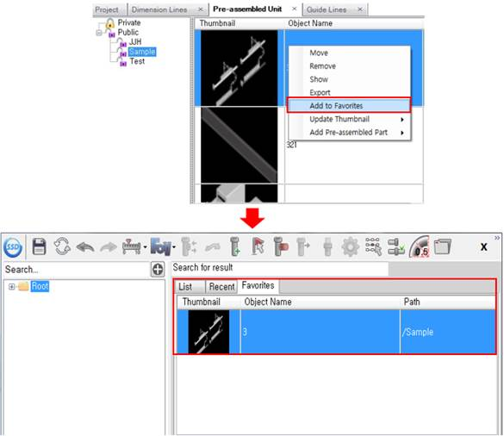Close the Dimension Lines tab
The width and height of the screenshot is (504, 436).
pos(200,9)
